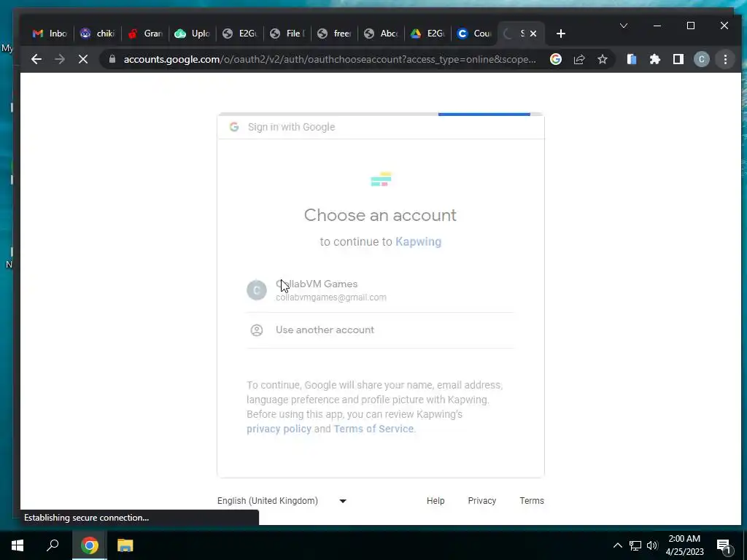Click the person icon beside Use another account
Viewport: 747px width, 560px height.
click(x=256, y=330)
